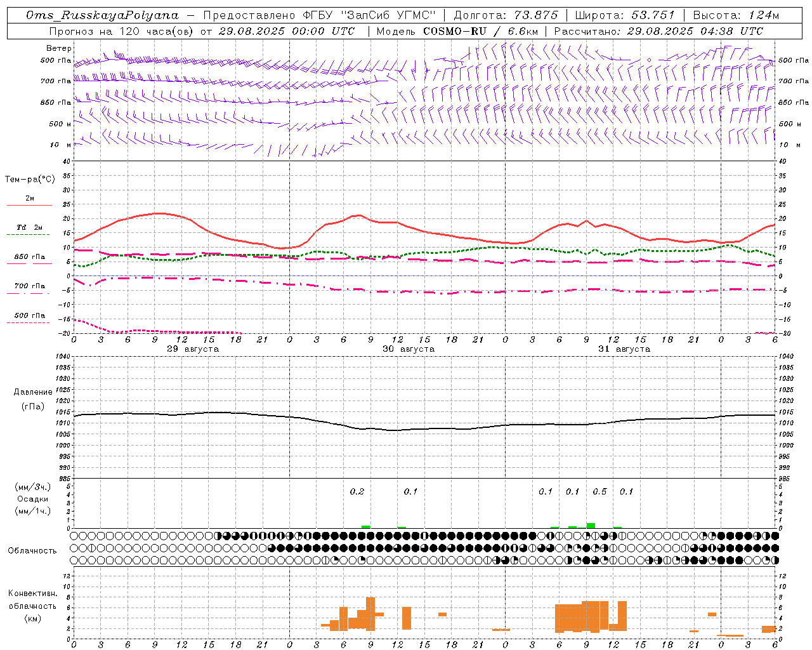Screen dimensions: 812x650
Task: Click the "Ветер" wind panel label
Action: (x=59, y=48)
